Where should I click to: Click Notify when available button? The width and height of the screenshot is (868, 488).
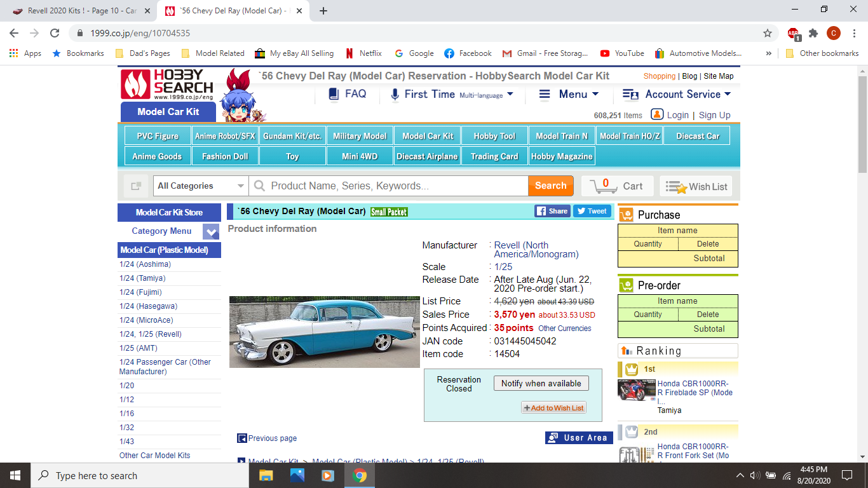[541, 383]
